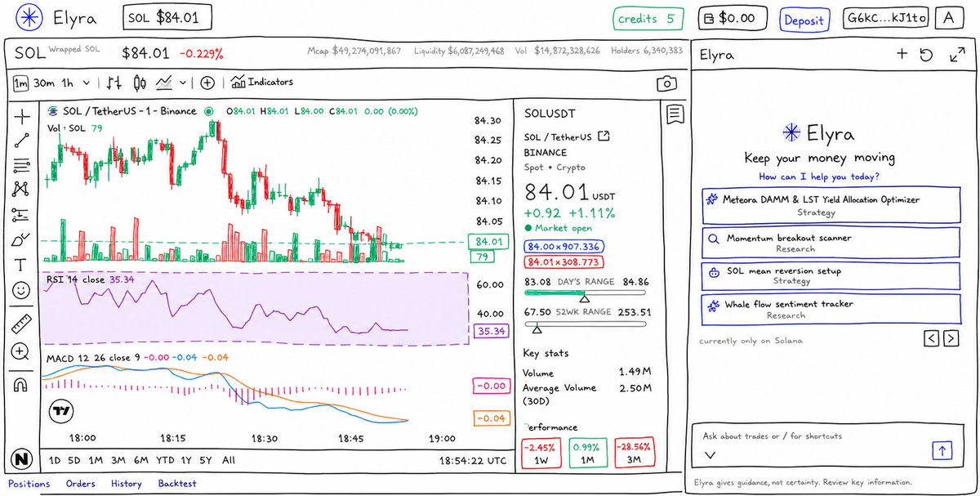Choose Whale flow sentiment tracker research
This screenshot has height=496, width=980.
831,309
